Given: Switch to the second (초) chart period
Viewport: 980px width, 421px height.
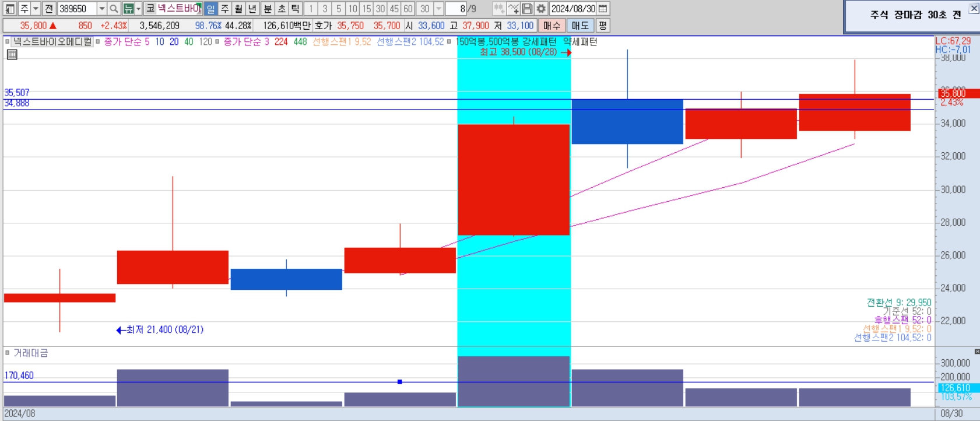Looking at the screenshot, I should 282,9.
